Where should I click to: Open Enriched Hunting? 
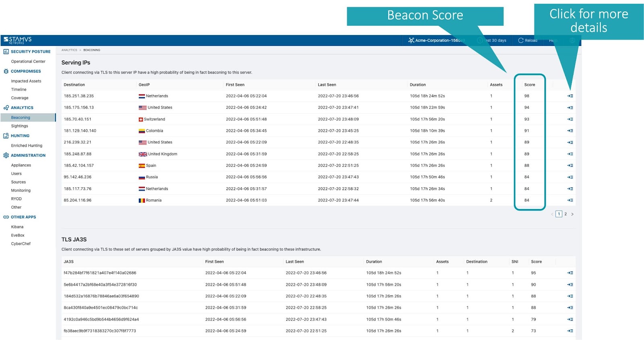(27, 145)
